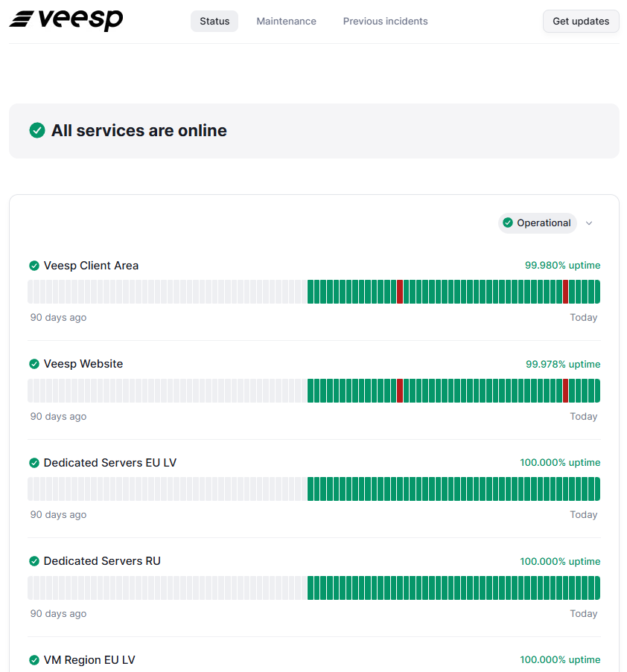The width and height of the screenshot is (627, 672).
Task: Click rightmost green bar in Dedicated Servers RU
Action: (x=596, y=588)
